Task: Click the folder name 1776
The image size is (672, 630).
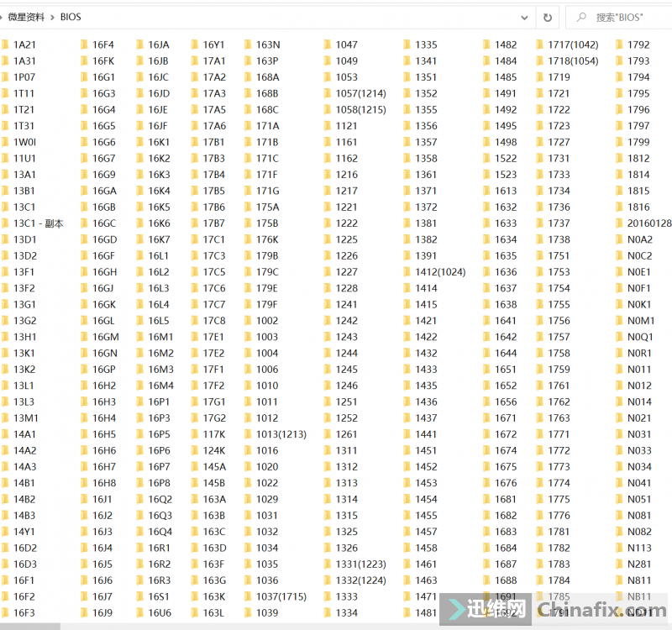Action: (x=559, y=516)
